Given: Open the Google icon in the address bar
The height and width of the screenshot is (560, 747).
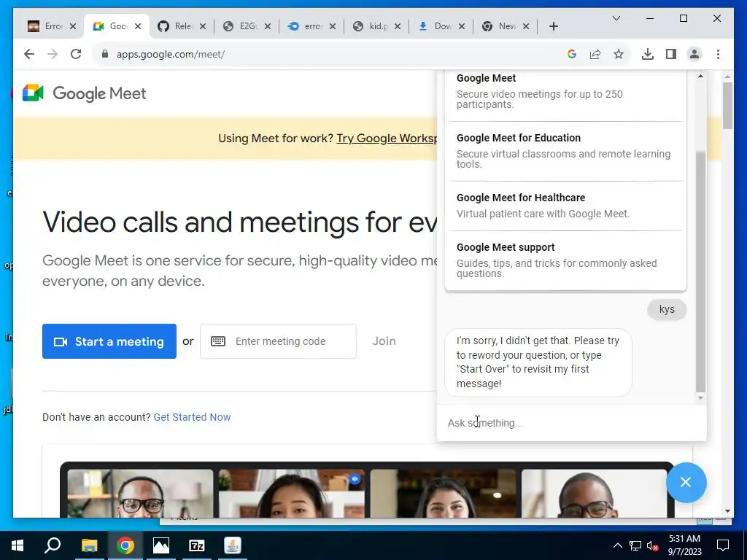Looking at the screenshot, I should pyautogui.click(x=572, y=54).
